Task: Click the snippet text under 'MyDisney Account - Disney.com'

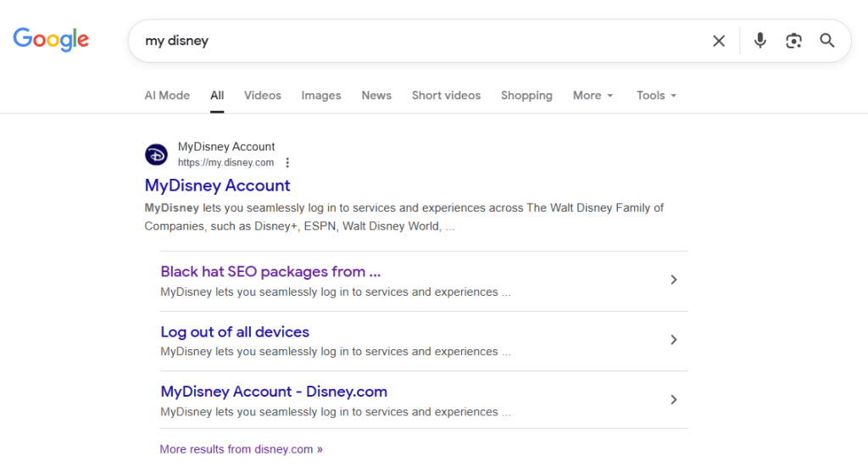Action: (336, 412)
